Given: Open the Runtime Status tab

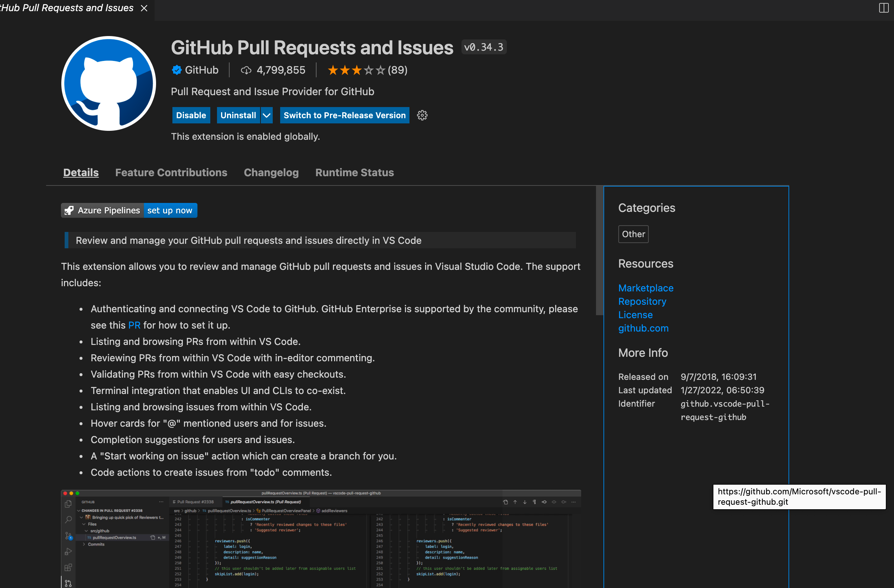Looking at the screenshot, I should 354,172.
